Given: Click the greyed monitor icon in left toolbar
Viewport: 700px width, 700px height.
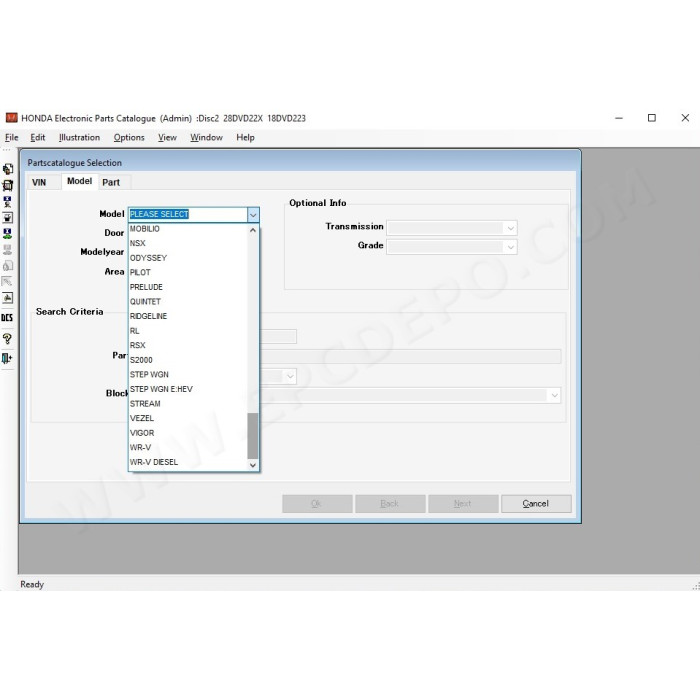Looking at the screenshot, I should tap(8, 250).
